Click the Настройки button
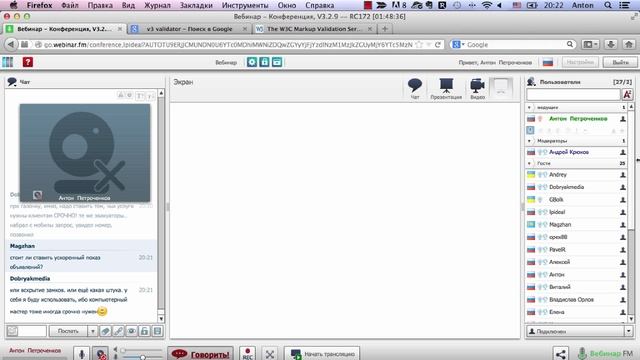The width and height of the screenshot is (640, 360). 580,62
